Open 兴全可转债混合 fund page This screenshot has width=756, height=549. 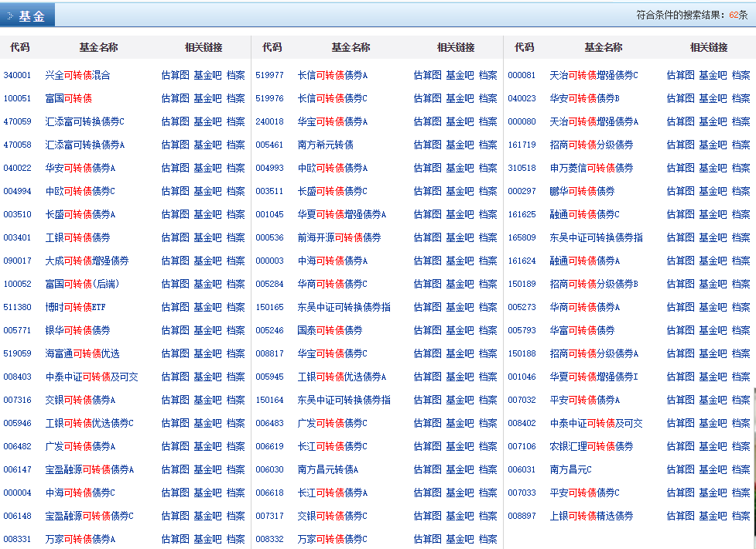point(77,75)
